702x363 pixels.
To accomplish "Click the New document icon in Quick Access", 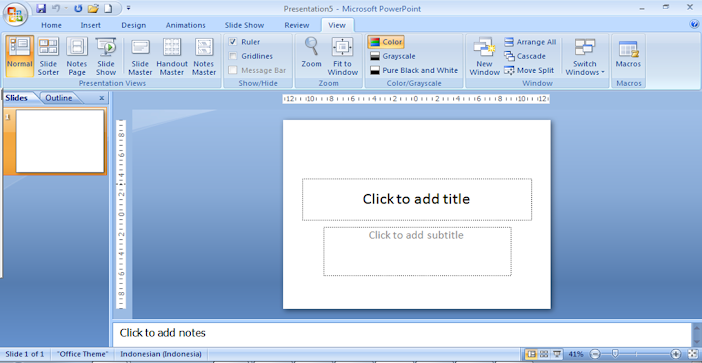I will (x=108, y=9).
